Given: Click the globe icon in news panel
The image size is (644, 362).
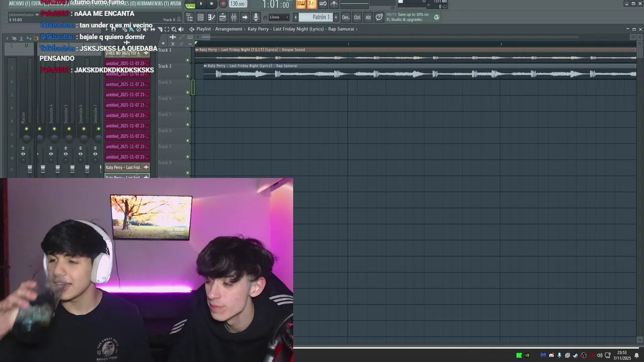Looking at the screenshot, I should tap(437, 17).
